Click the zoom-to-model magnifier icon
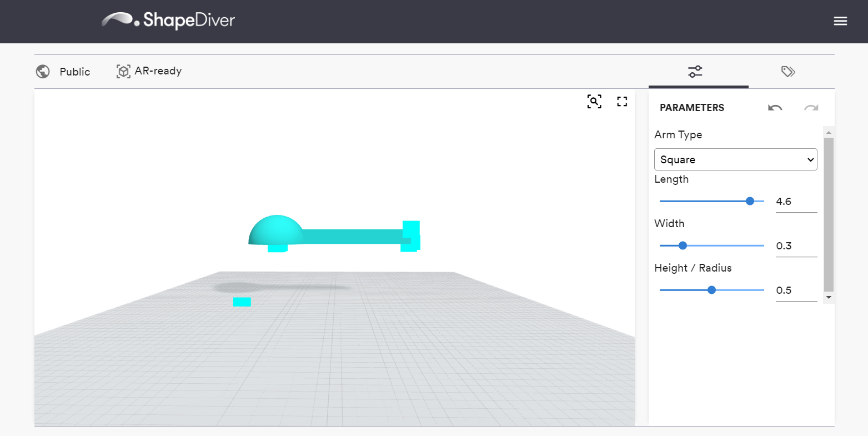The height and width of the screenshot is (436, 868). pyautogui.click(x=594, y=101)
